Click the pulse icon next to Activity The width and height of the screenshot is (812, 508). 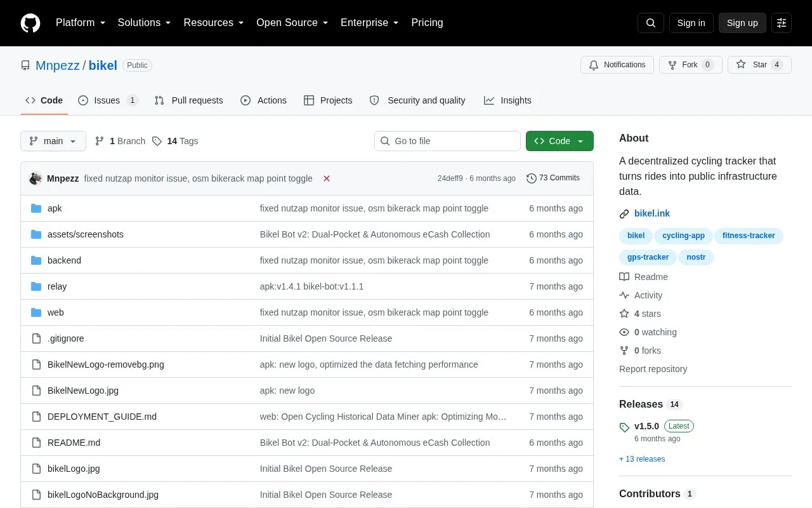[624, 295]
